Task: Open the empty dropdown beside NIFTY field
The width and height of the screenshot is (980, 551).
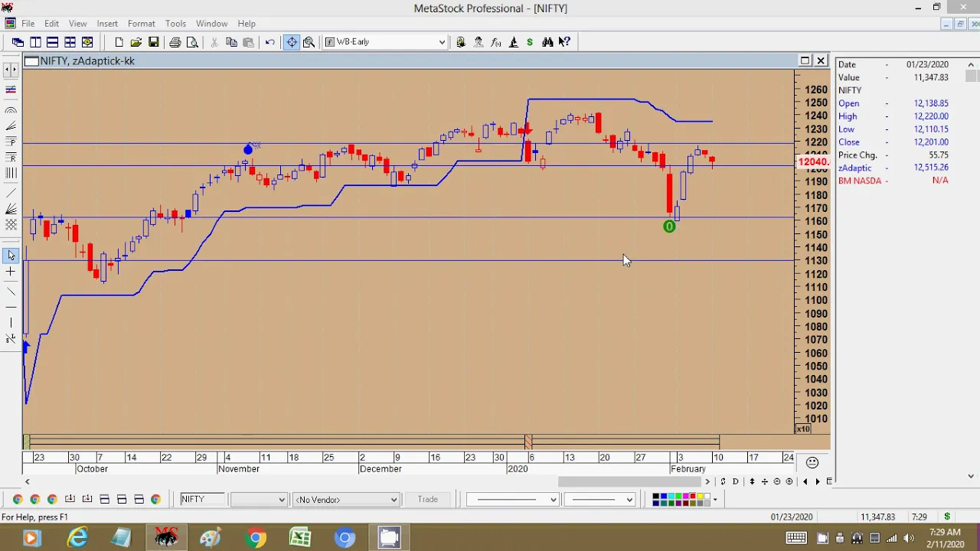Action: pyautogui.click(x=258, y=500)
